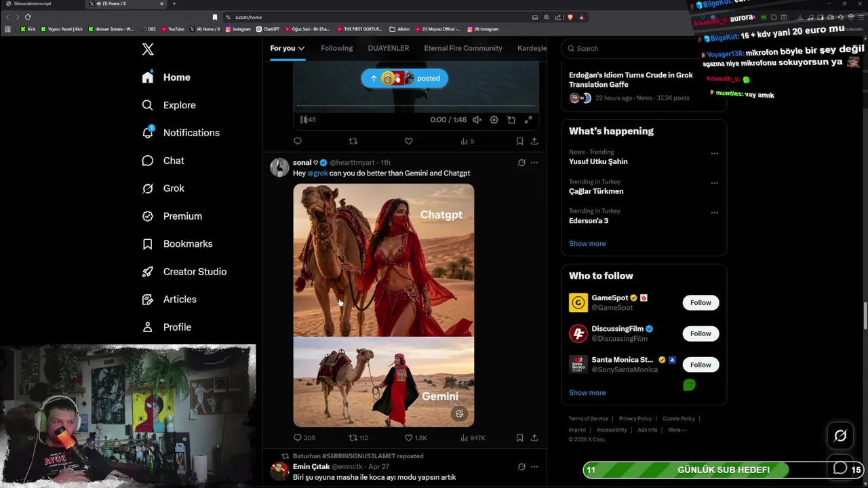Click the posted new-posts pill
Viewport: 868px width, 488px height.
(x=404, y=78)
